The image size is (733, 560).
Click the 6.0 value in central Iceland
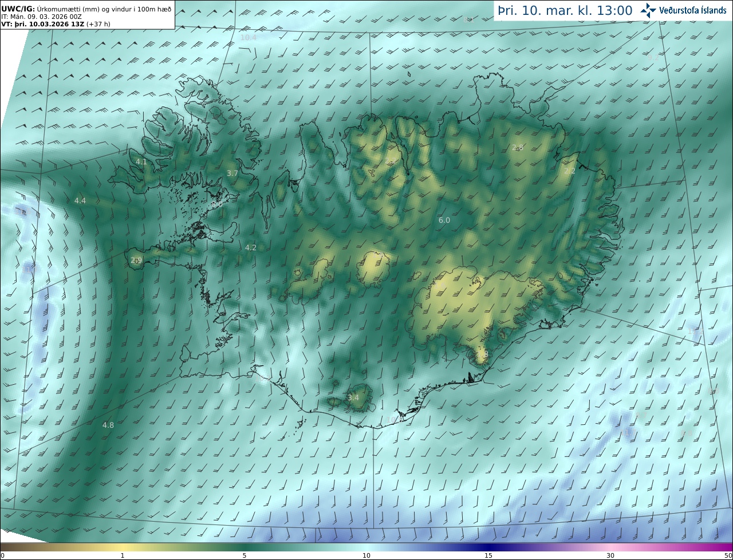(444, 220)
